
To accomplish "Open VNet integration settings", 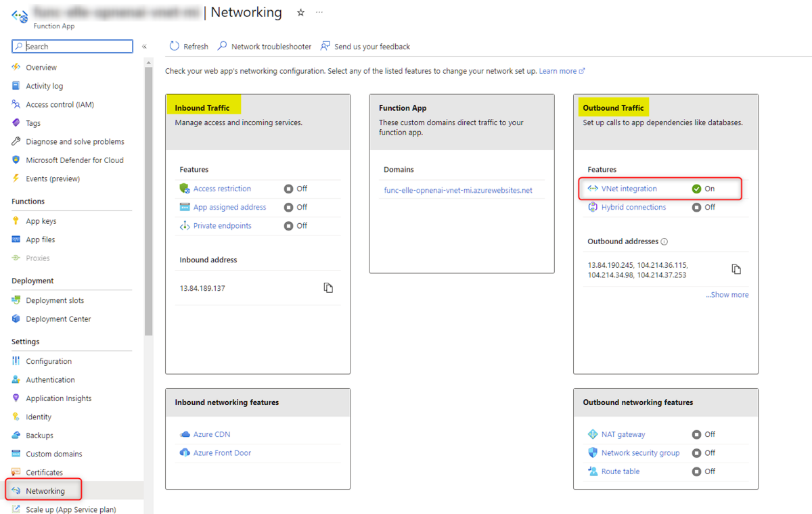I will pyautogui.click(x=629, y=189).
